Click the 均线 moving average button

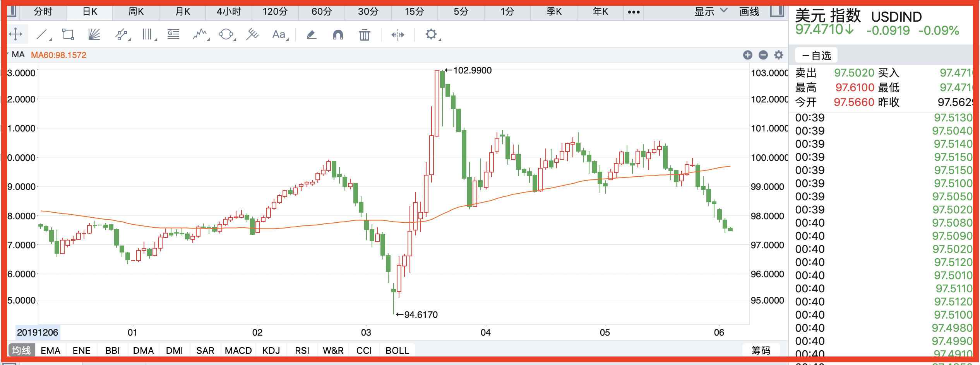pos(21,350)
